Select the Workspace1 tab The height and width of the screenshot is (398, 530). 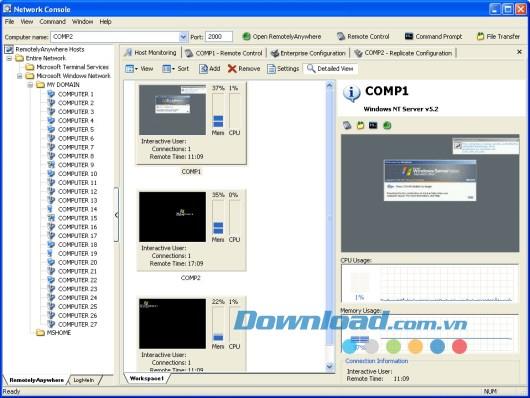147,378
